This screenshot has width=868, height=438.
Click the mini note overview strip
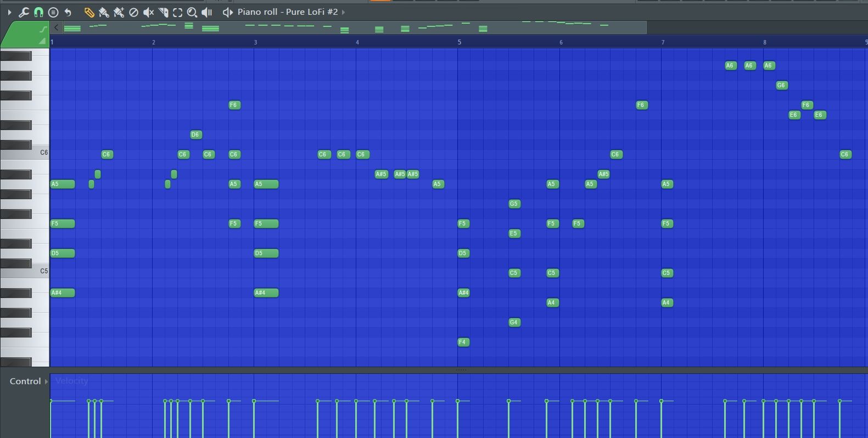click(354, 27)
